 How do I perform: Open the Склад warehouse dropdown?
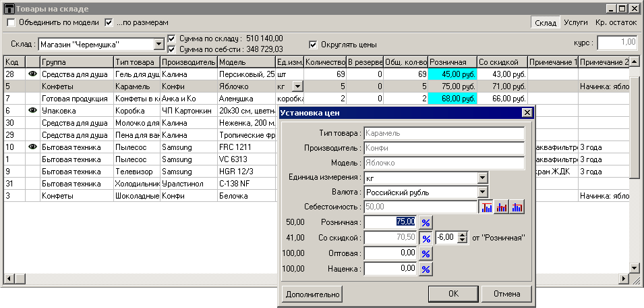point(158,44)
